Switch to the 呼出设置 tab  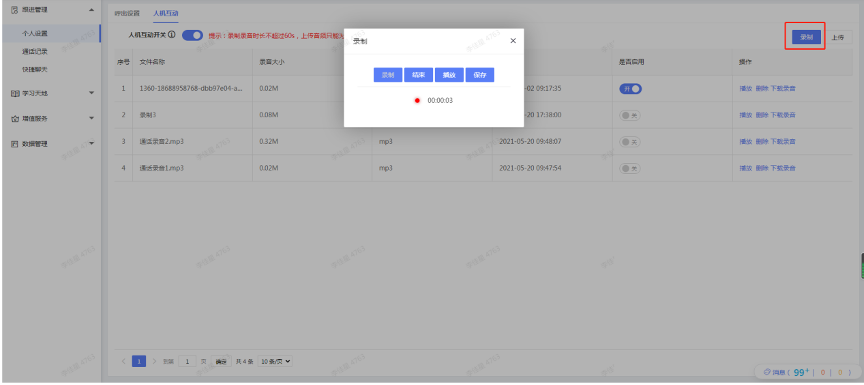coord(127,13)
